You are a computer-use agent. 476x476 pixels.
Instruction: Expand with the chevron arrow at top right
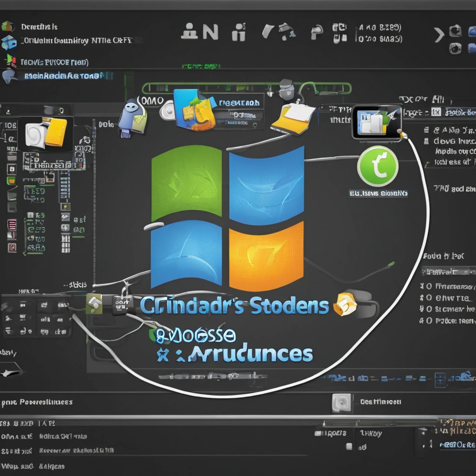click(439, 34)
